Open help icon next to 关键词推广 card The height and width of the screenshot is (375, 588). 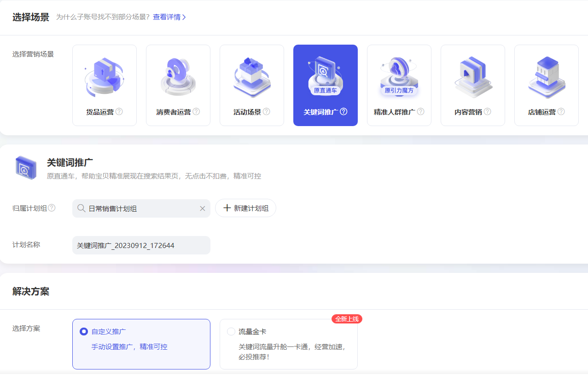[x=343, y=111]
